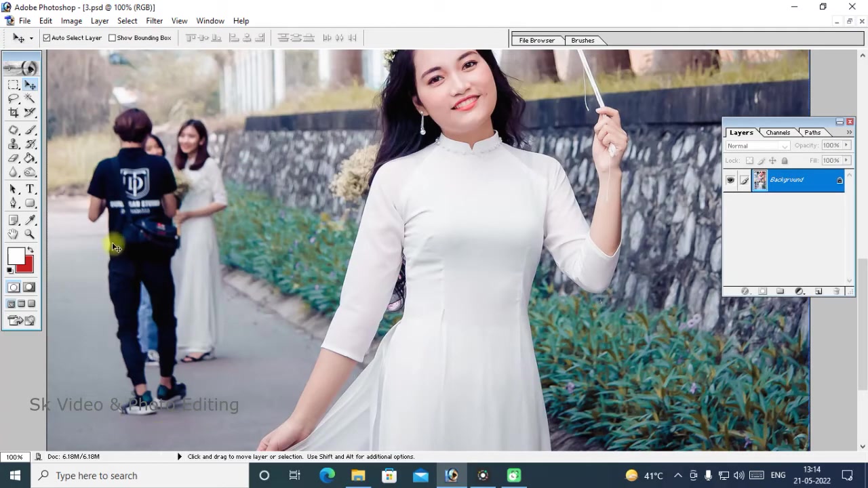Create a new layer in Layers panel
The width and height of the screenshot is (868, 488).
(818, 291)
